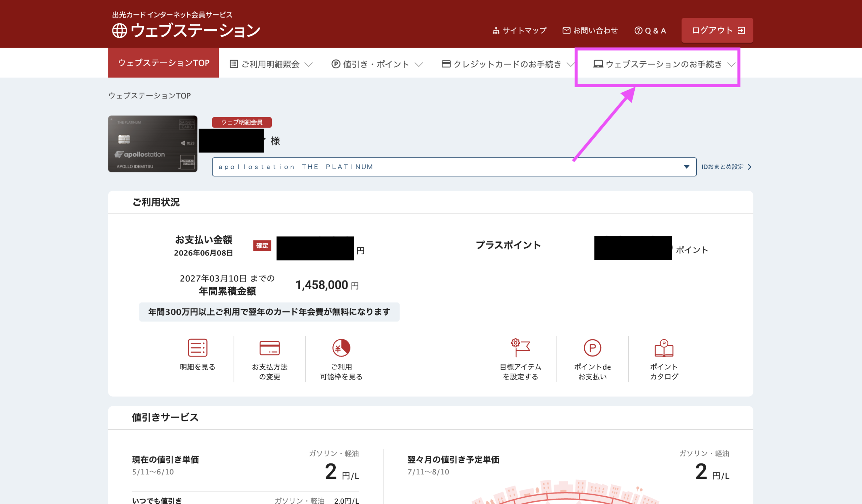The width and height of the screenshot is (862, 504).
Task: Click the ウェブステーション site title
Action: pos(195,30)
